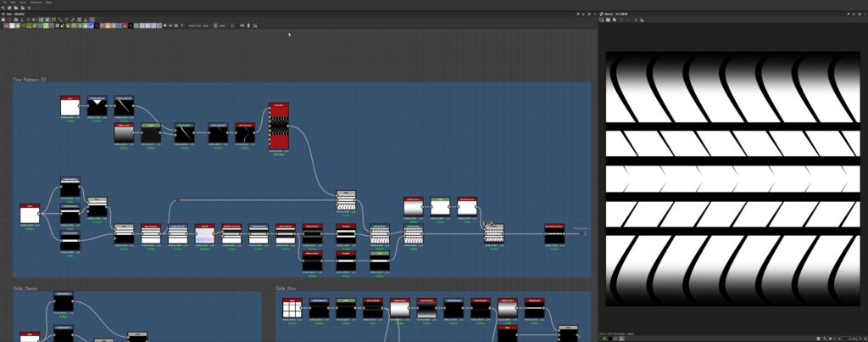Open the Windows menu
Image resolution: width=868 pixels, height=342 pixels.
(x=36, y=3)
